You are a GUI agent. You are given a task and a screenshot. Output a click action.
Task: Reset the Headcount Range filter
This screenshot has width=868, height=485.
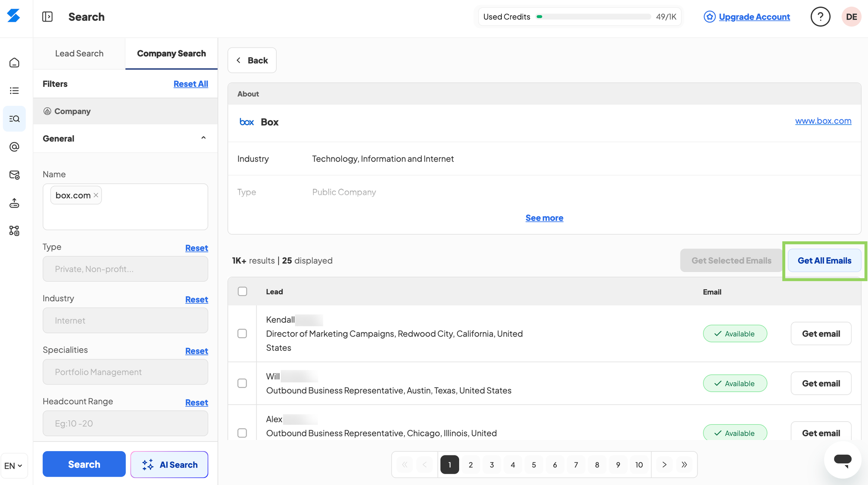click(x=197, y=403)
